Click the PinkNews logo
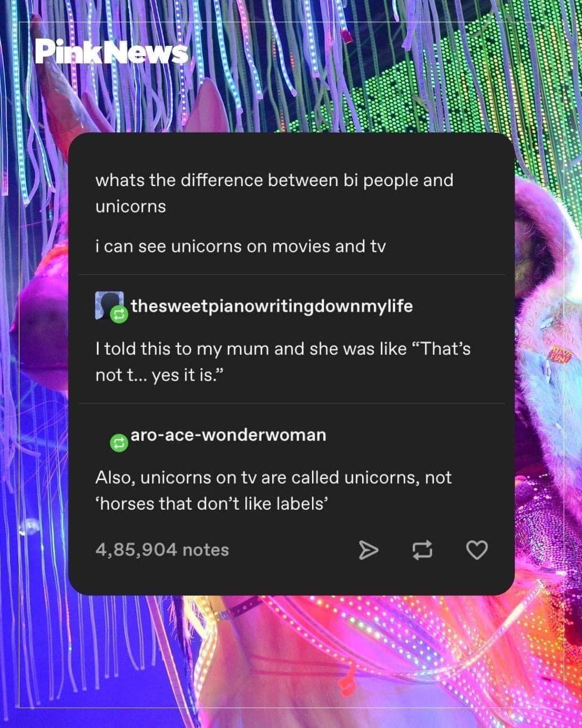The image size is (582, 728). click(x=112, y=52)
